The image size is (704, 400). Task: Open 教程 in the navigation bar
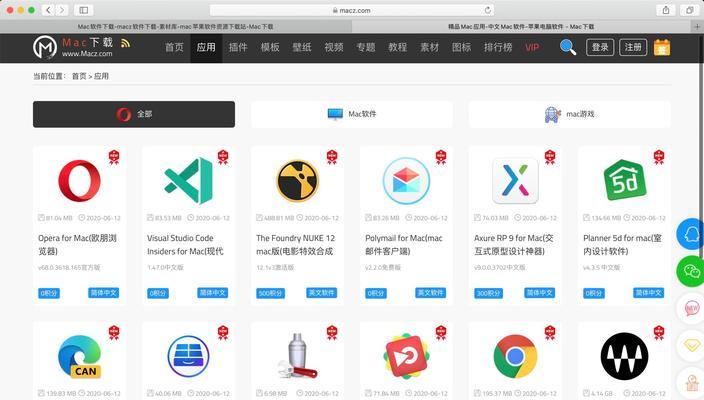click(x=398, y=47)
